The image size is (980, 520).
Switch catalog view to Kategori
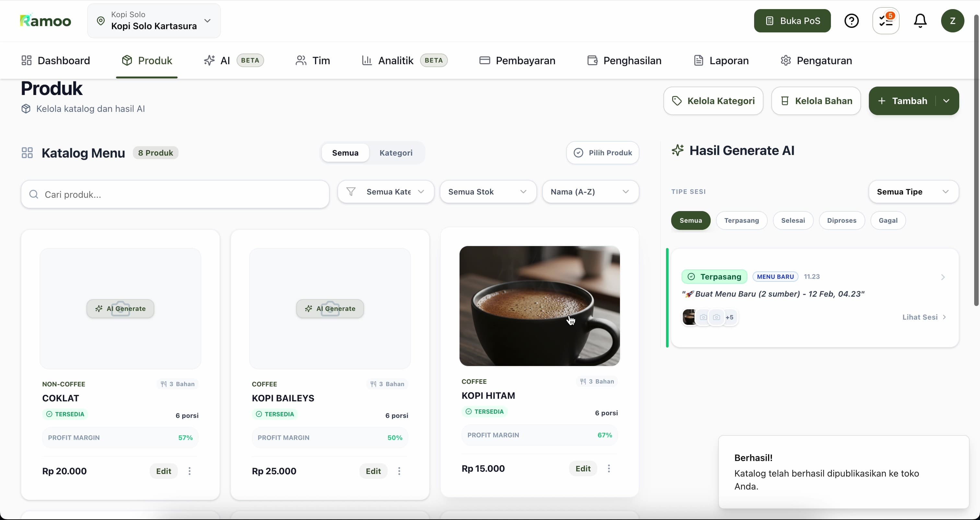tap(396, 153)
